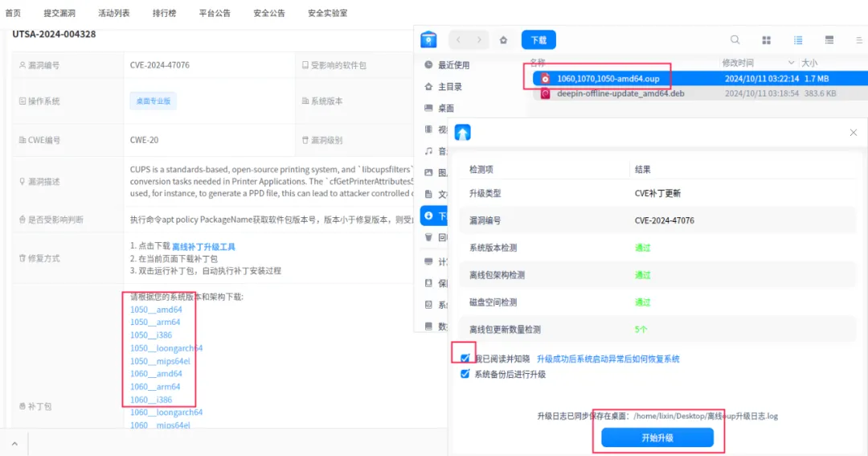Download patch 1050__loongarch64
Screen dimensions: 868x456
(x=166, y=348)
